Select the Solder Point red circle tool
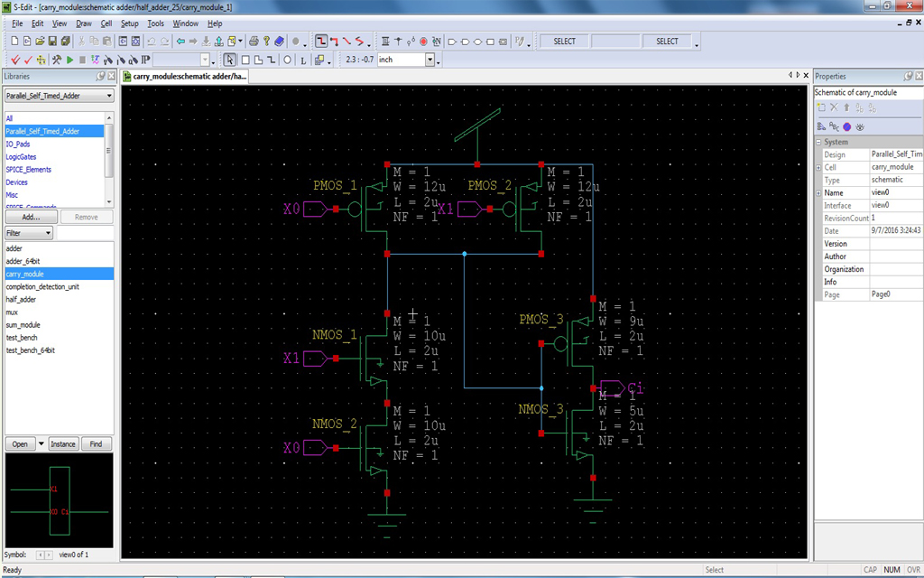The height and width of the screenshot is (578, 924). [x=423, y=42]
